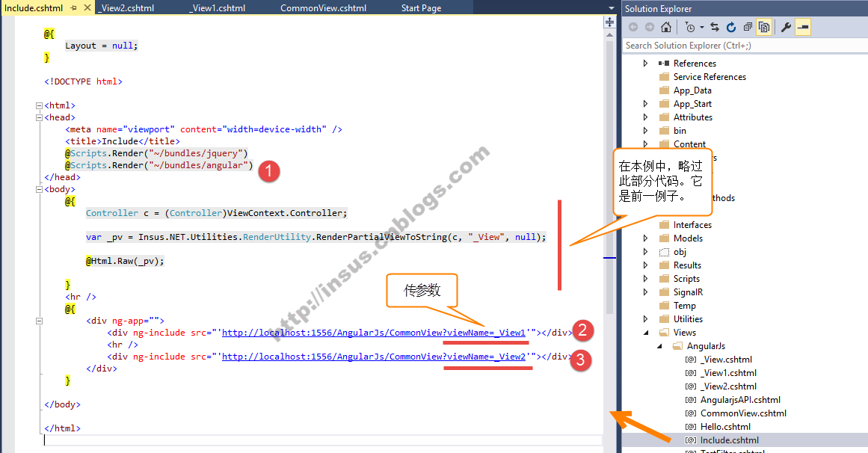Click the References node icon
The image size is (868, 453).
point(664,63)
